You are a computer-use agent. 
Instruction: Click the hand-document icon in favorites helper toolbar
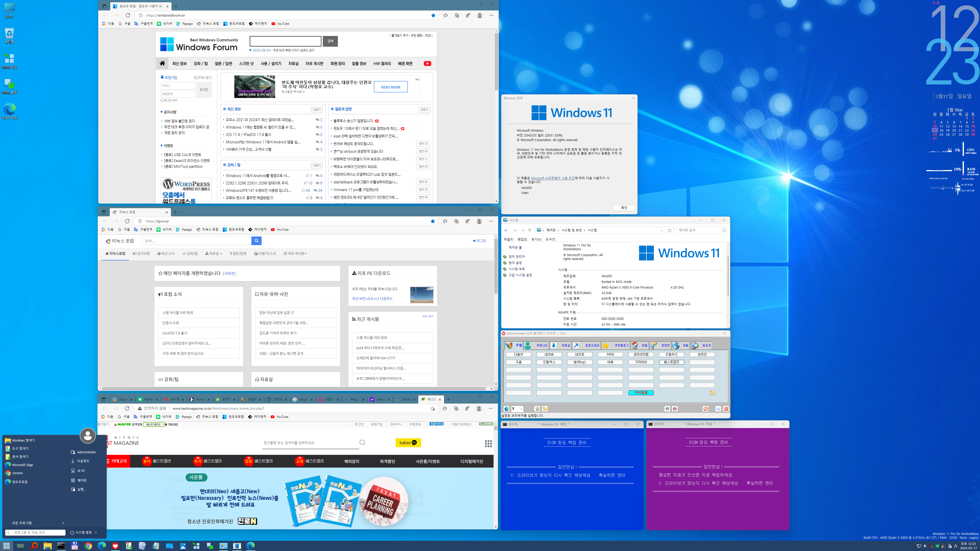point(537,409)
